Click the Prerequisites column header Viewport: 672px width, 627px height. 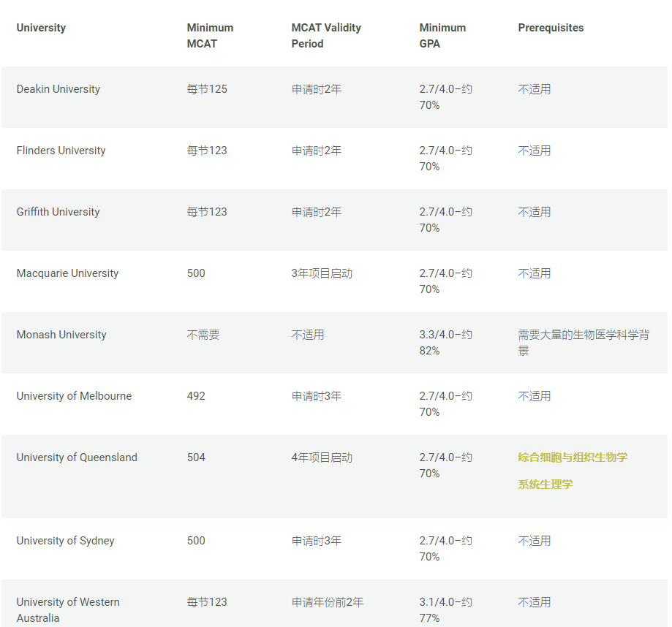pos(551,28)
